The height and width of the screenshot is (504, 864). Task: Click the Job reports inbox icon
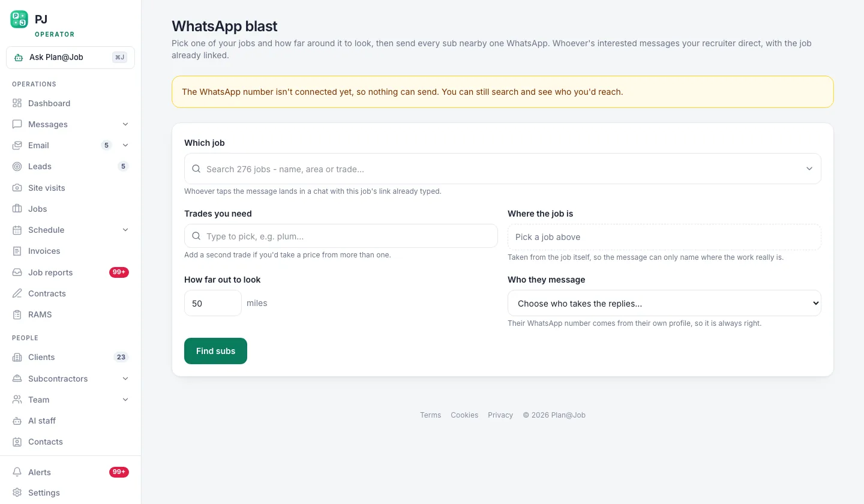point(17,272)
